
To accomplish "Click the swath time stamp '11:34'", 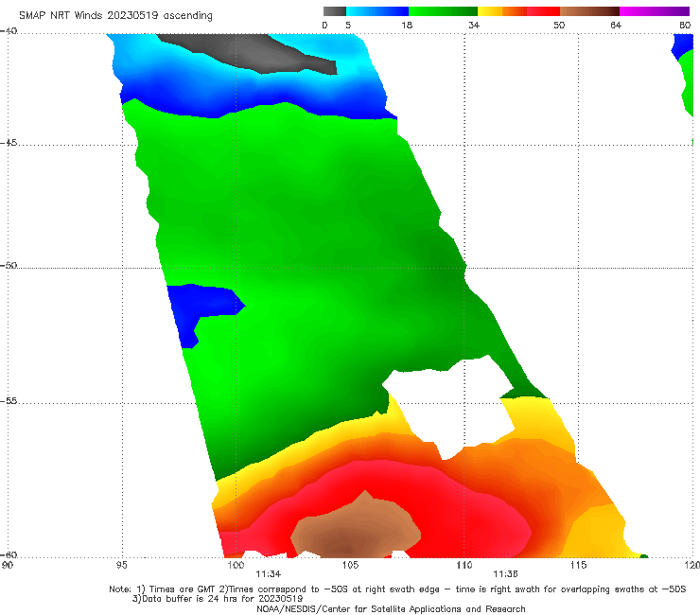I will [x=269, y=574].
